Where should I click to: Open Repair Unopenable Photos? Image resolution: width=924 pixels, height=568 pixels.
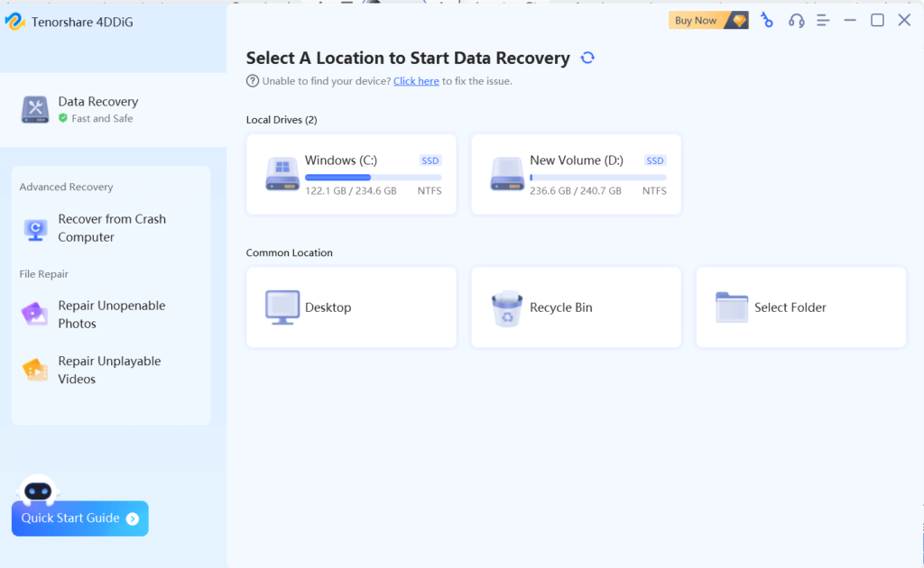[111, 315]
